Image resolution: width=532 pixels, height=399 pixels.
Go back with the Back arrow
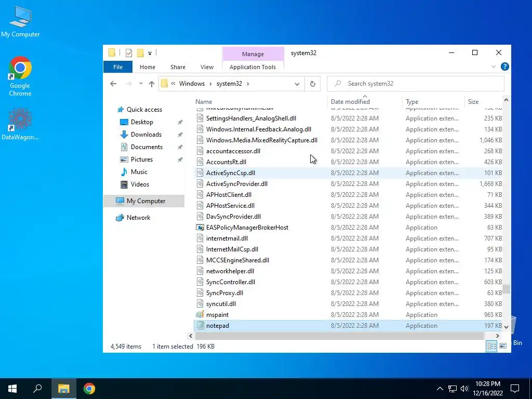point(113,84)
